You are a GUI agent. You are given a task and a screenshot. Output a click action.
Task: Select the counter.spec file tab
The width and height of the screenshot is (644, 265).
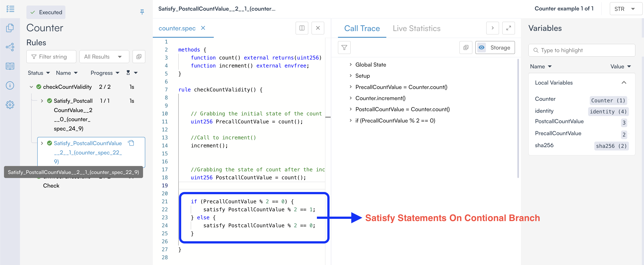[177, 28]
